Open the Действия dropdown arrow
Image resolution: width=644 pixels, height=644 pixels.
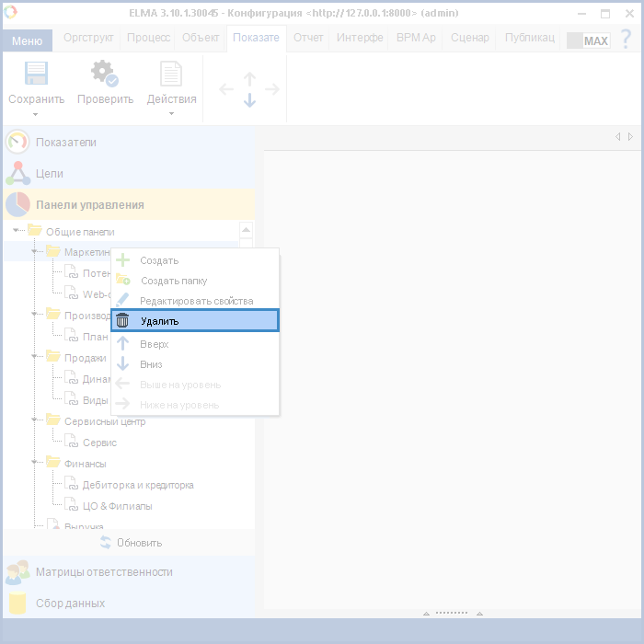(x=171, y=114)
